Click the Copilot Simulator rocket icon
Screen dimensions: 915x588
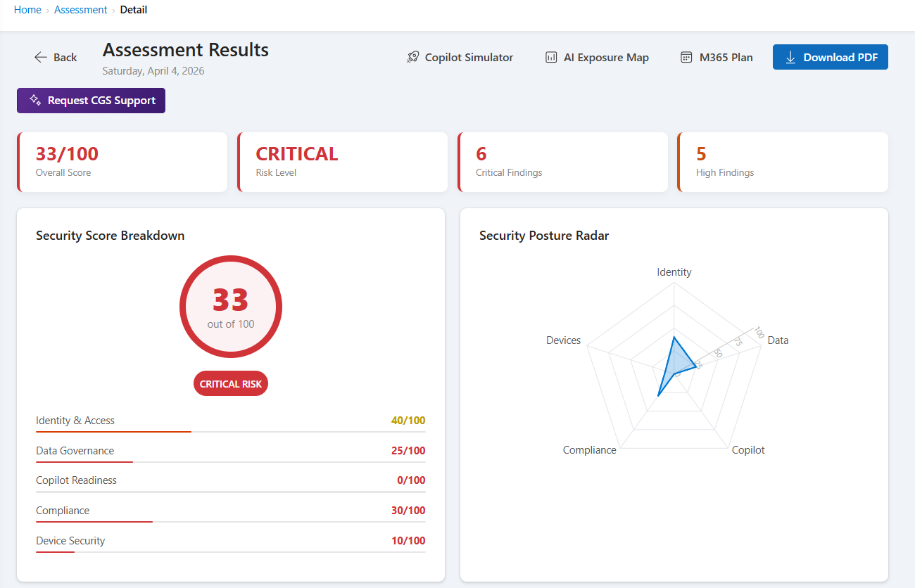coord(412,57)
